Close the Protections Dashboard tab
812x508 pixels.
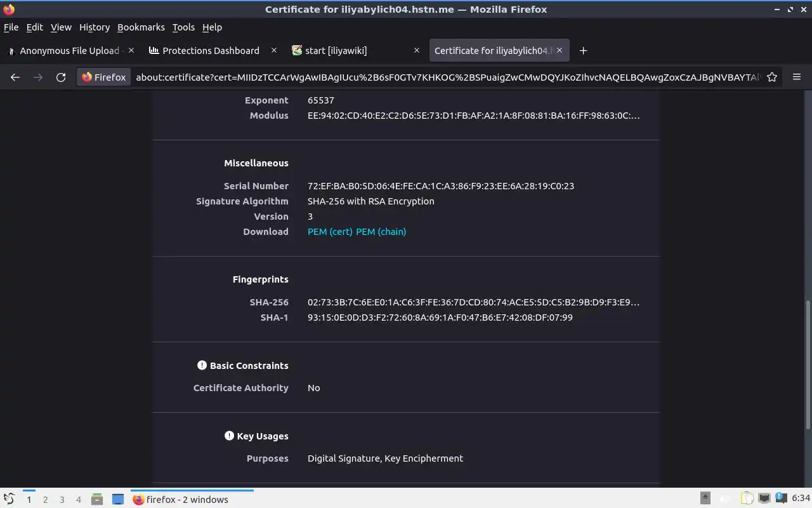tap(274, 50)
